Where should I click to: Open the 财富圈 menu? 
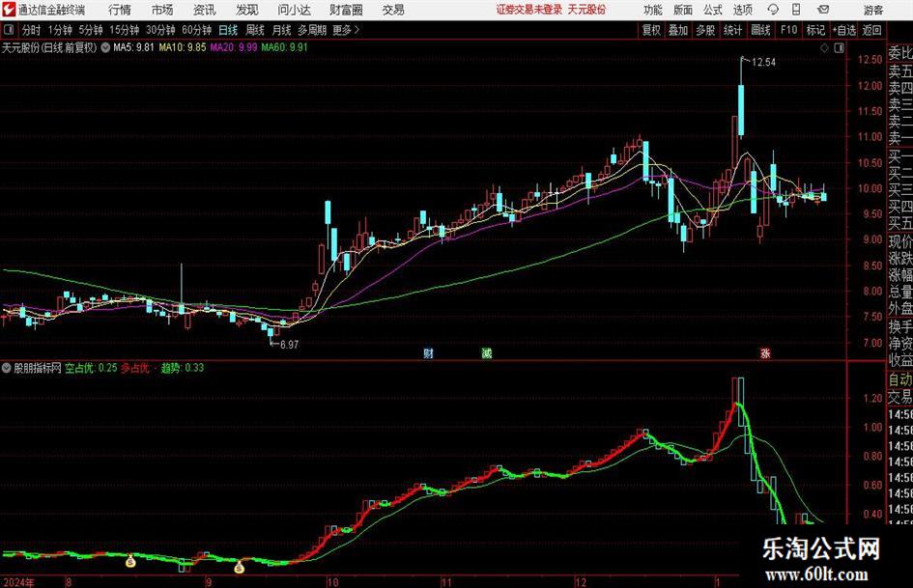[346, 10]
